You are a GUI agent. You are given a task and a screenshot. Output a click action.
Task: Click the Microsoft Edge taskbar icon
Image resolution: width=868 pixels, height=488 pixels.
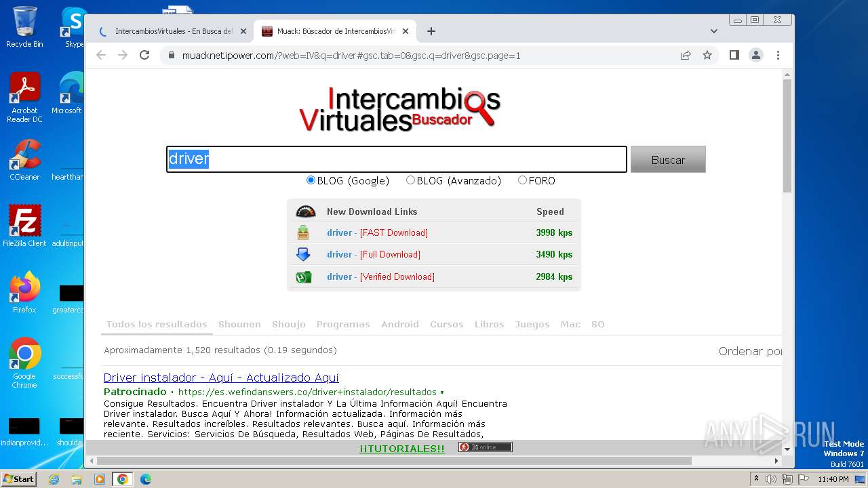coord(145,479)
